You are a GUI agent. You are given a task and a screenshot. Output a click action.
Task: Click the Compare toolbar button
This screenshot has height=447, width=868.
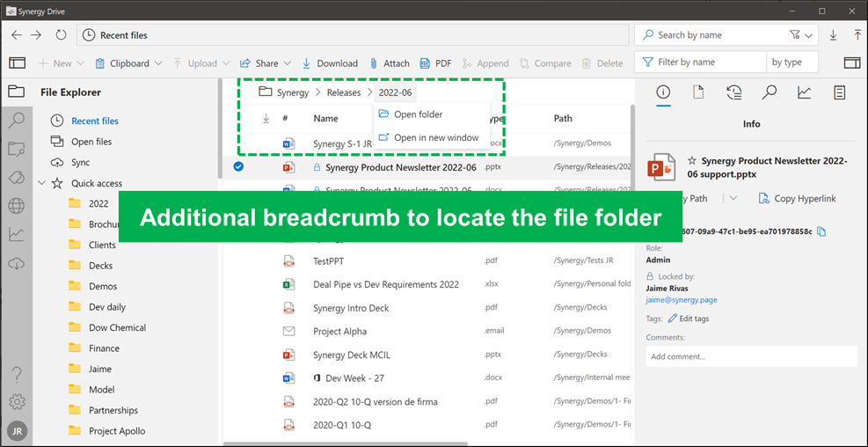(544, 63)
